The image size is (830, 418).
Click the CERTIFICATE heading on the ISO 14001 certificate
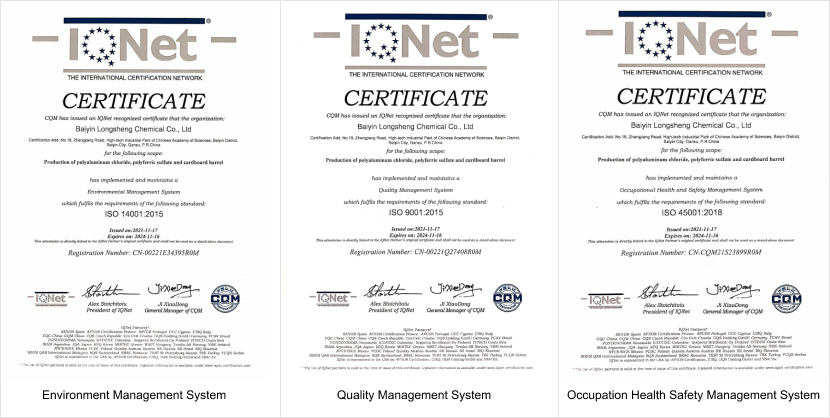coord(134,101)
